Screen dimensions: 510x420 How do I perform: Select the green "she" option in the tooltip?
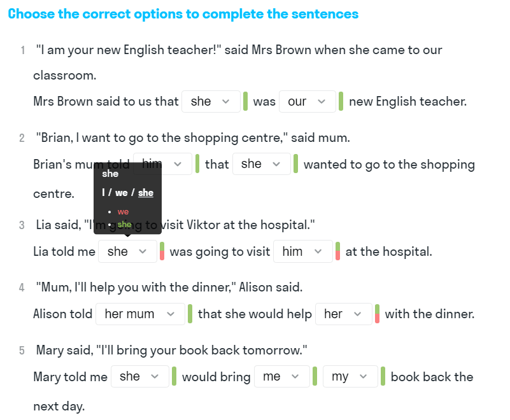(x=124, y=225)
